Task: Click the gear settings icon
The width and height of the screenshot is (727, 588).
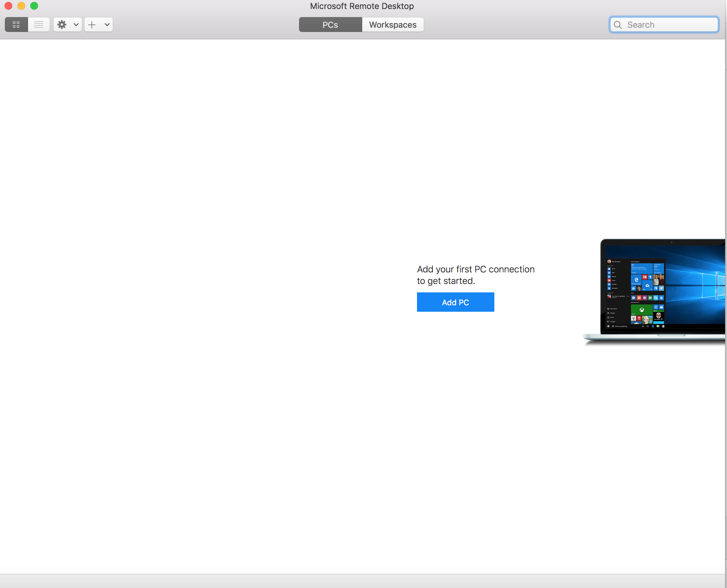Action: click(x=62, y=25)
